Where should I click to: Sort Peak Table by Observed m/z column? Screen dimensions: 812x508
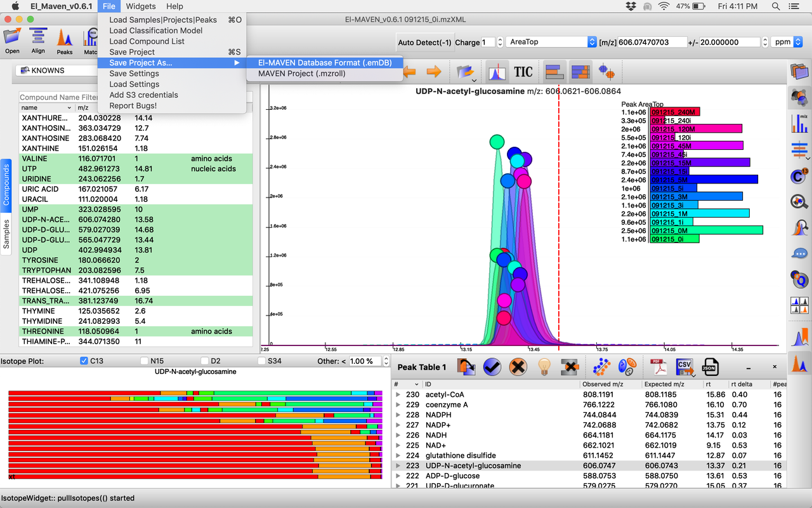tap(610, 384)
